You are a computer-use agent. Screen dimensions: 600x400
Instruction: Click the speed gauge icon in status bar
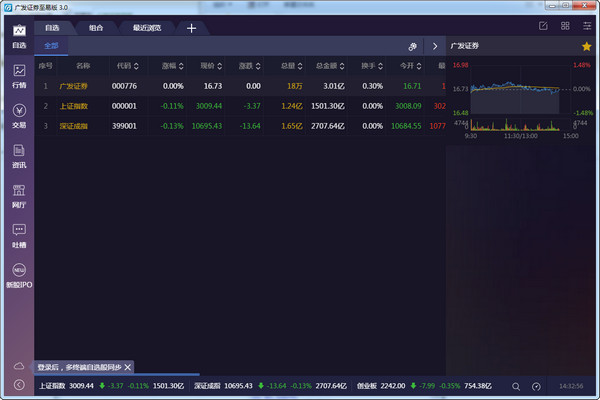pos(536,386)
